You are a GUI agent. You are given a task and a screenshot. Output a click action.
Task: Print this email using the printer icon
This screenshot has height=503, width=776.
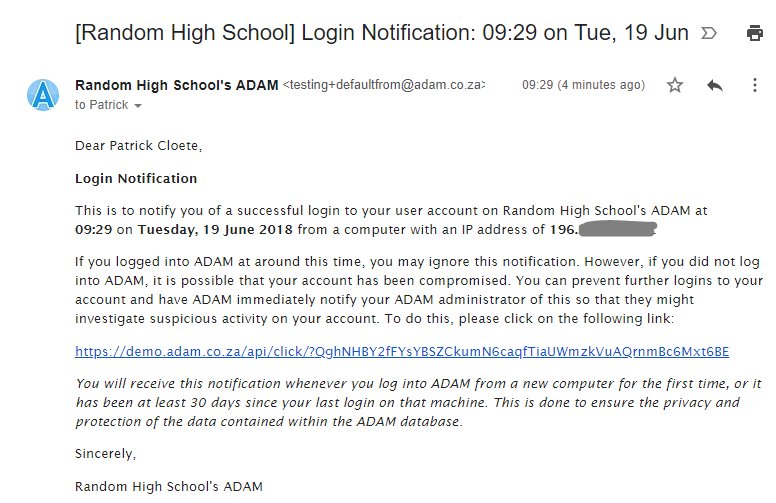[x=755, y=33]
